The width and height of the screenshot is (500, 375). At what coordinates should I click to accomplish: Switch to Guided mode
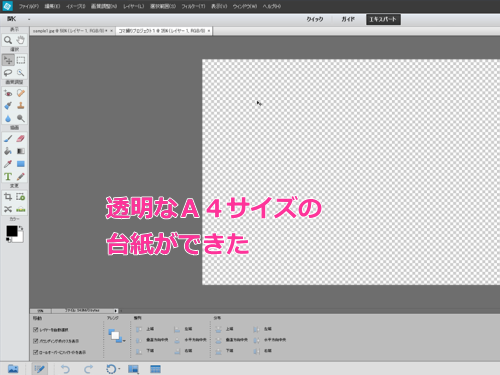click(348, 19)
